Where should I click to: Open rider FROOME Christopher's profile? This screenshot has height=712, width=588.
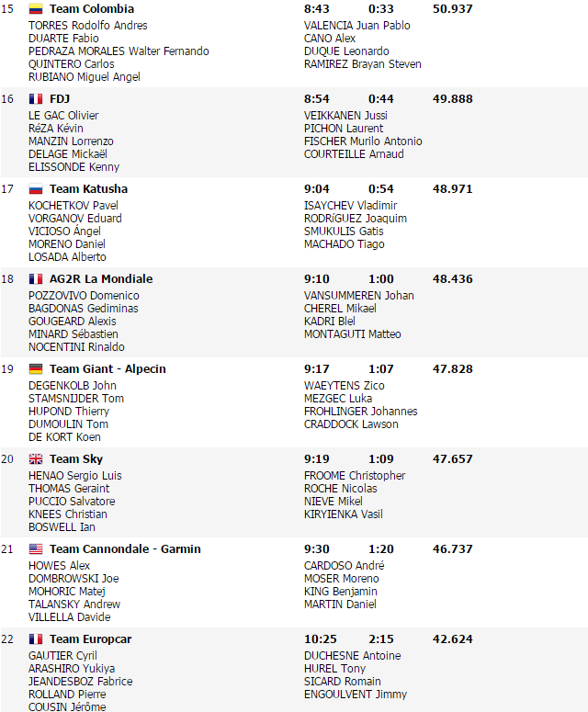pyautogui.click(x=354, y=476)
